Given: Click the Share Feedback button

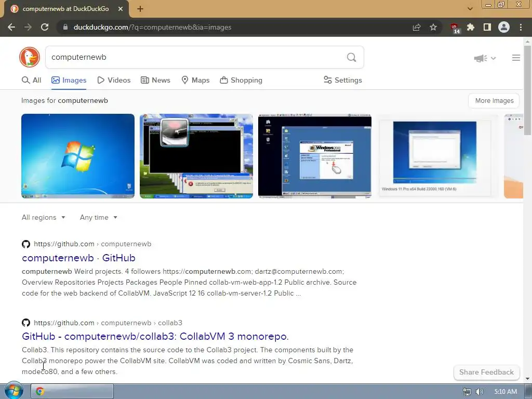Looking at the screenshot, I should click(x=486, y=372).
